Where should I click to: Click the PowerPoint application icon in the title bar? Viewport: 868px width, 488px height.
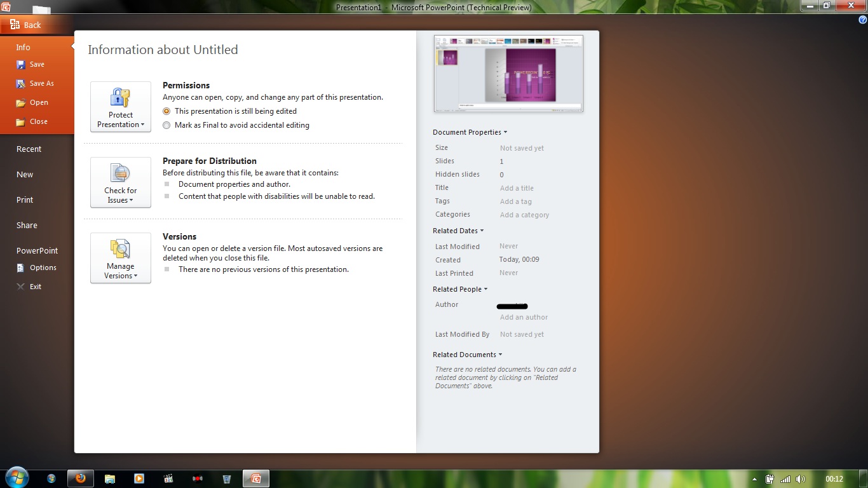6,7
